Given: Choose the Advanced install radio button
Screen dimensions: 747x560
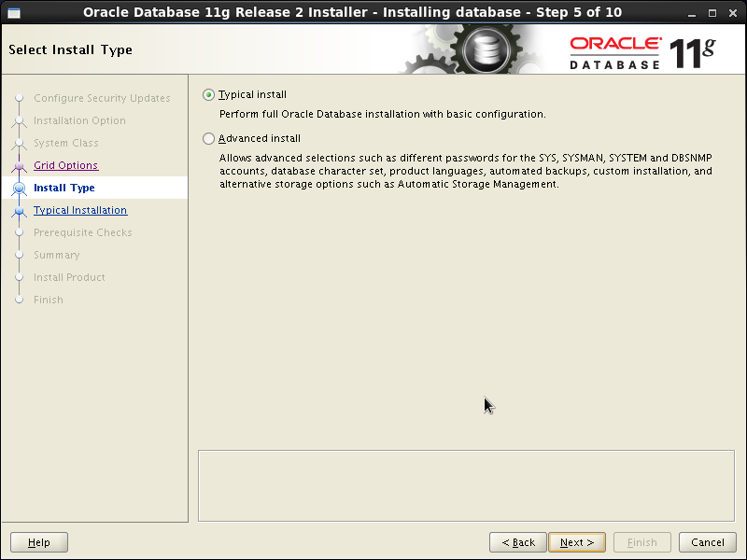Looking at the screenshot, I should (208, 138).
